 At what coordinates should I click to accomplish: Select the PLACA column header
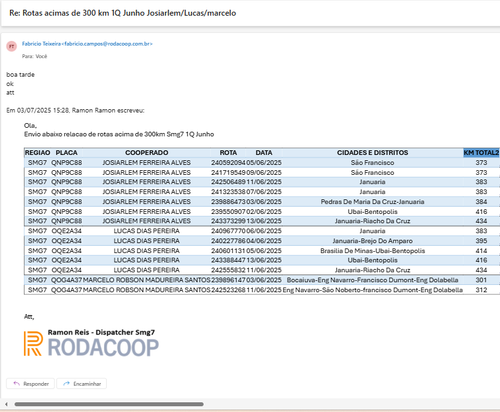click(66, 153)
